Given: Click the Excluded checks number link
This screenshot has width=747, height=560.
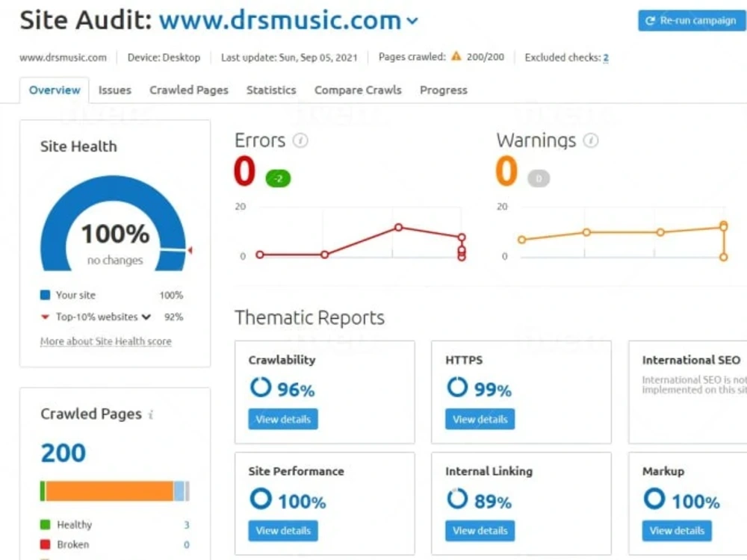Looking at the screenshot, I should click(x=606, y=57).
